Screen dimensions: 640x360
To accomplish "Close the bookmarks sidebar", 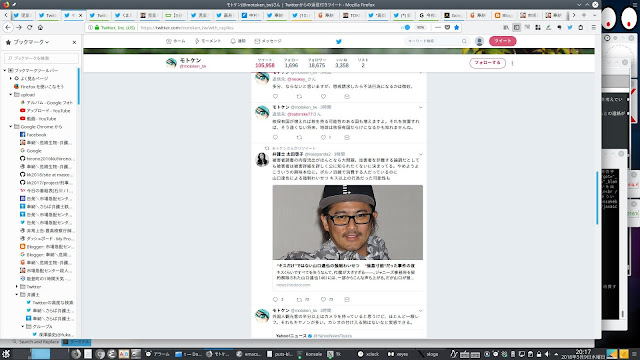I will [x=74, y=42].
